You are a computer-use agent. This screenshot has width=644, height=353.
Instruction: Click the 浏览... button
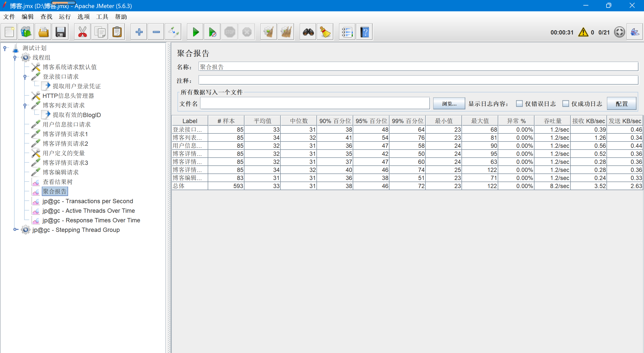tap(449, 104)
